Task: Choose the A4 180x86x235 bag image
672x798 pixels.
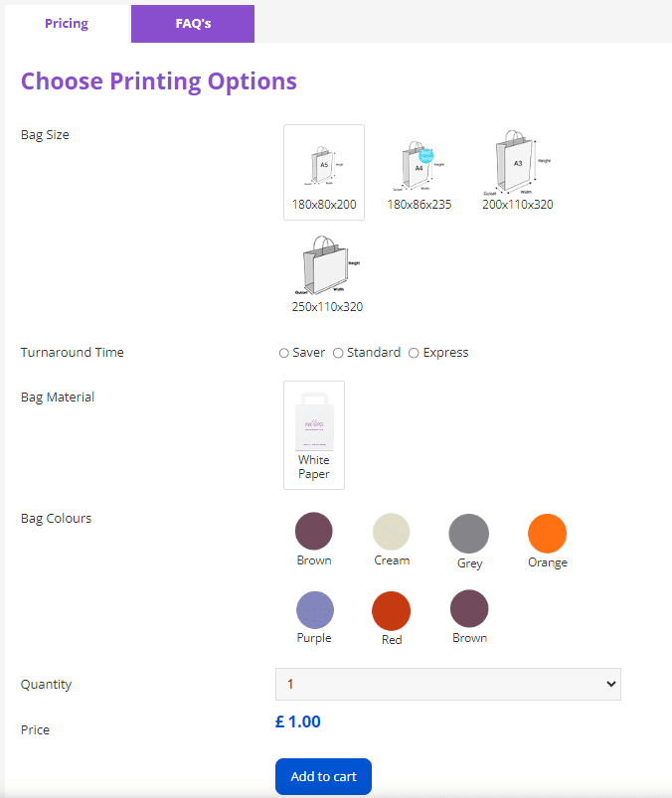Action: click(x=420, y=169)
